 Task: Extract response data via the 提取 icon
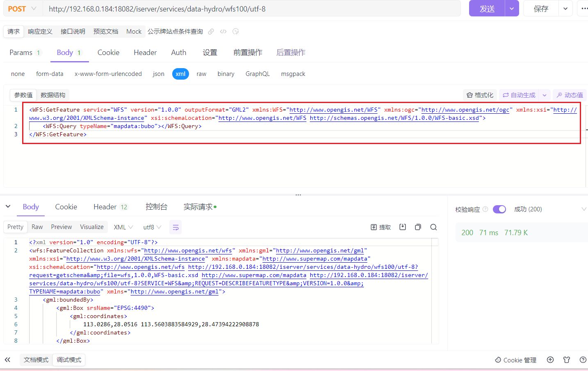pyautogui.click(x=380, y=227)
